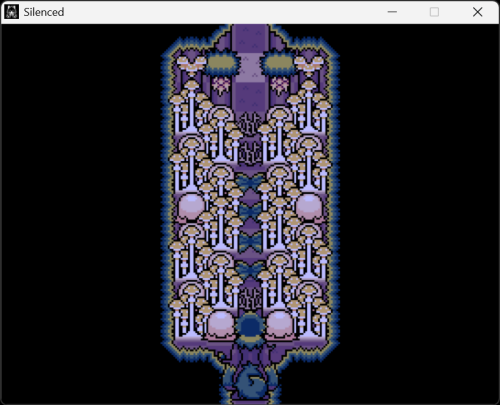Viewport: 500px width, 405px height.
Task: Click the blue-haired player character sprite
Action: 250,330
